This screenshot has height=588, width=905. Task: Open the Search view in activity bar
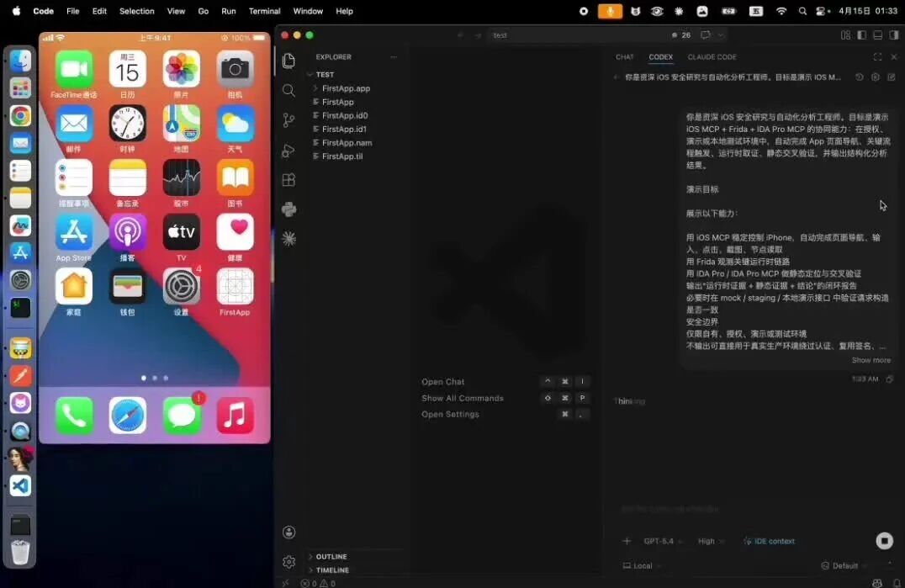pyautogui.click(x=288, y=90)
